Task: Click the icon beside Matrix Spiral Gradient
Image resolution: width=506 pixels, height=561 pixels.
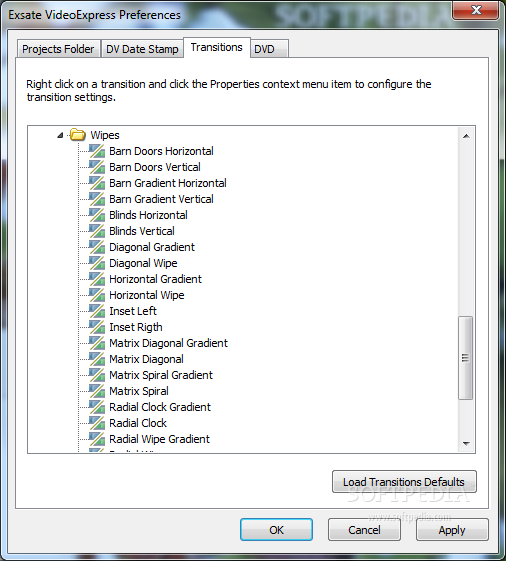Action: 97,375
